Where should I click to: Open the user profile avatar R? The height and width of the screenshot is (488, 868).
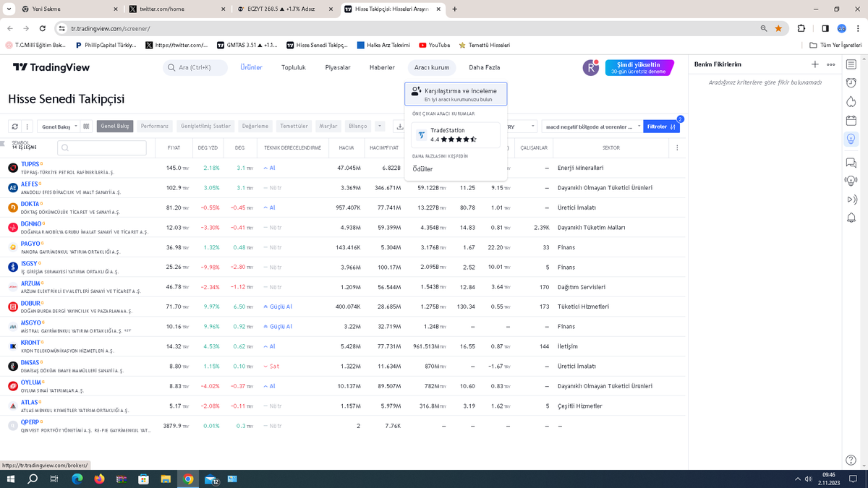coord(591,67)
